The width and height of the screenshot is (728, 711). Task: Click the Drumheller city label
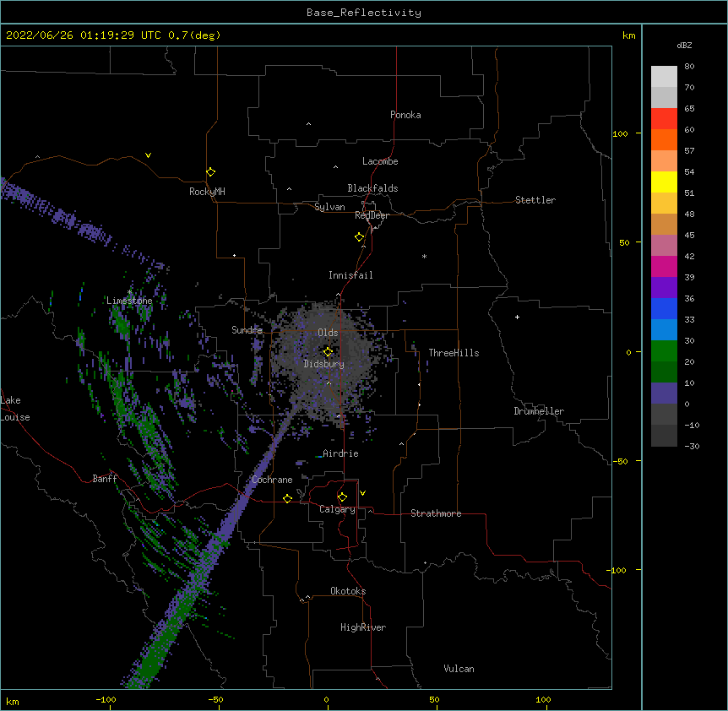point(539,411)
